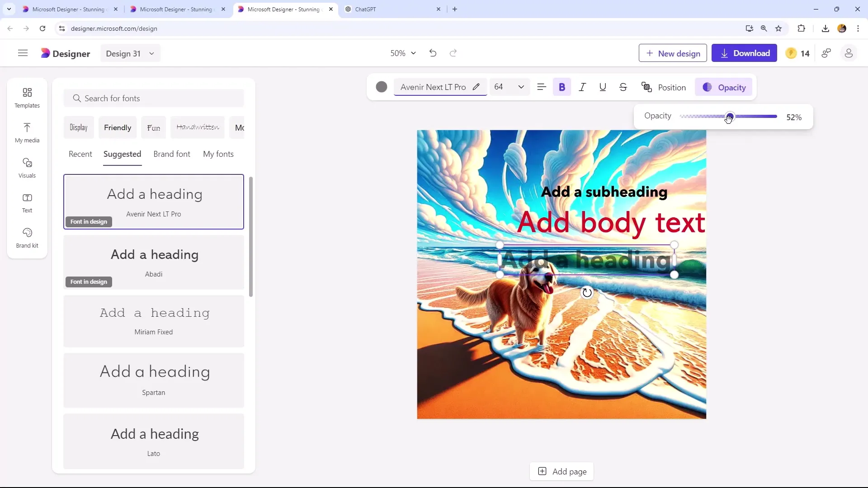Image resolution: width=868 pixels, height=488 pixels.
Task: Switch to the Recent fonts tab
Action: coord(80,154)
